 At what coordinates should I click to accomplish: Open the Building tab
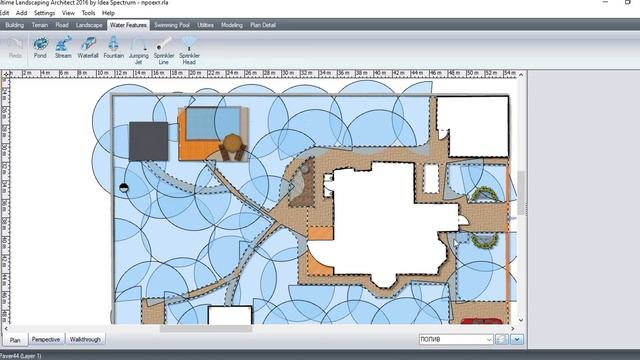14,25
